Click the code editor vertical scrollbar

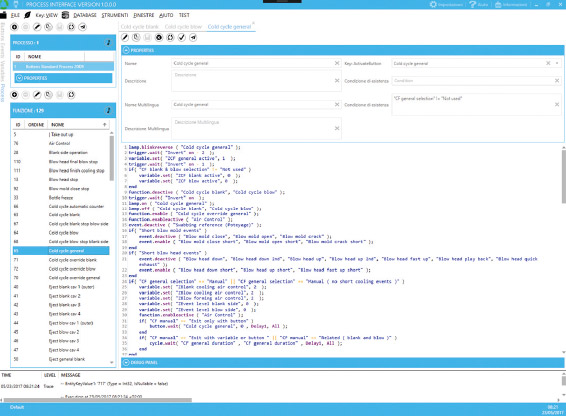click(563, 177)
